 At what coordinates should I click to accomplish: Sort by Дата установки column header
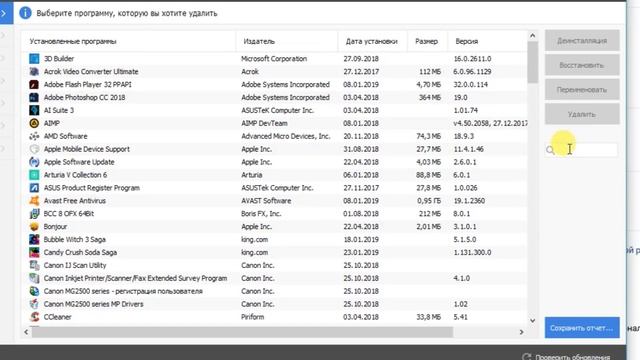tap(372, 41)
